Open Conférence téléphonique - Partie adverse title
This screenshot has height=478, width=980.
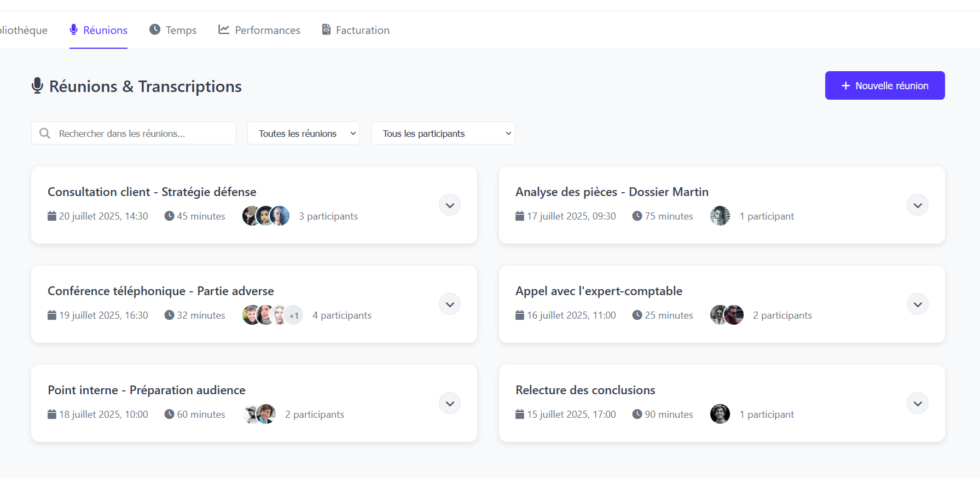tap(160, 291)
